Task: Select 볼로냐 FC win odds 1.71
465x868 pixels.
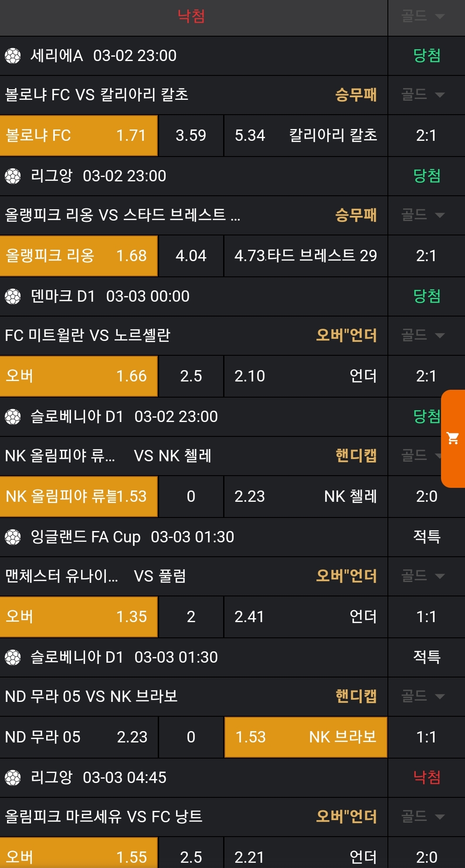Action: tap(78, 136)
